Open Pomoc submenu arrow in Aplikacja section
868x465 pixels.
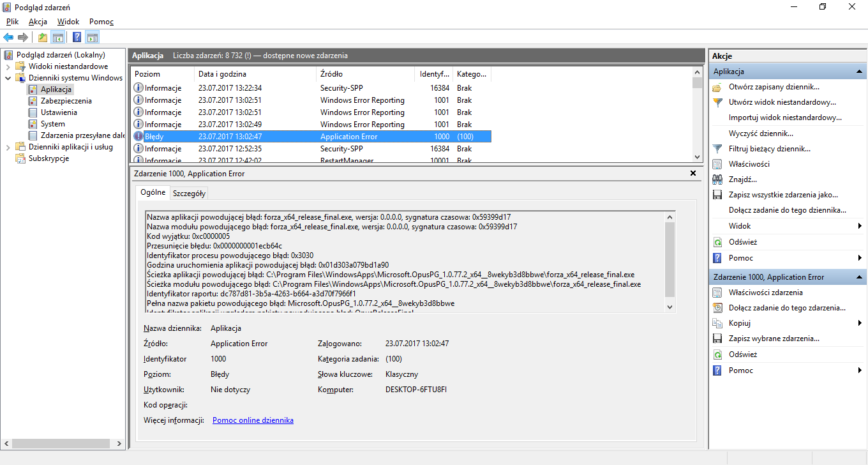(860, 258)
